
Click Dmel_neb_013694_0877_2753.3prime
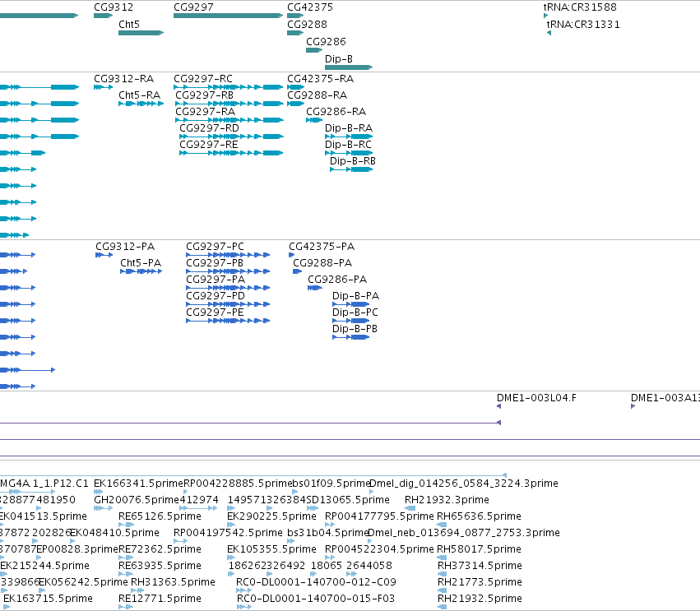(464, 533)
